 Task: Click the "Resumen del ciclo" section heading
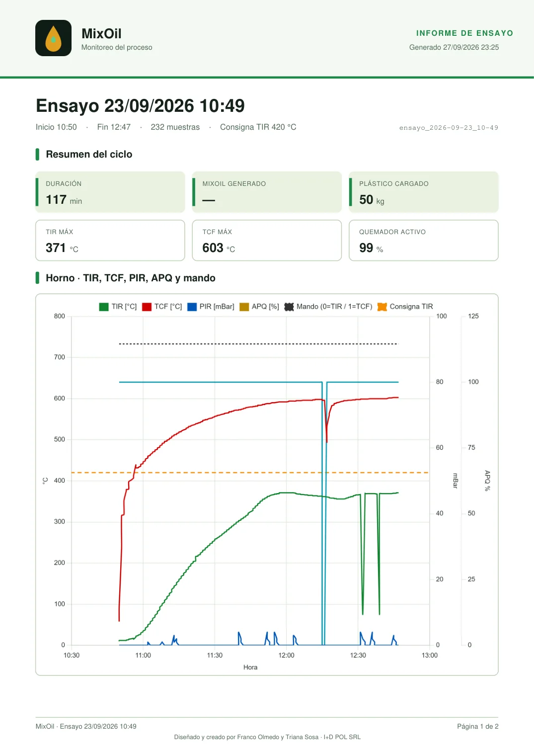tap(89, 155)
